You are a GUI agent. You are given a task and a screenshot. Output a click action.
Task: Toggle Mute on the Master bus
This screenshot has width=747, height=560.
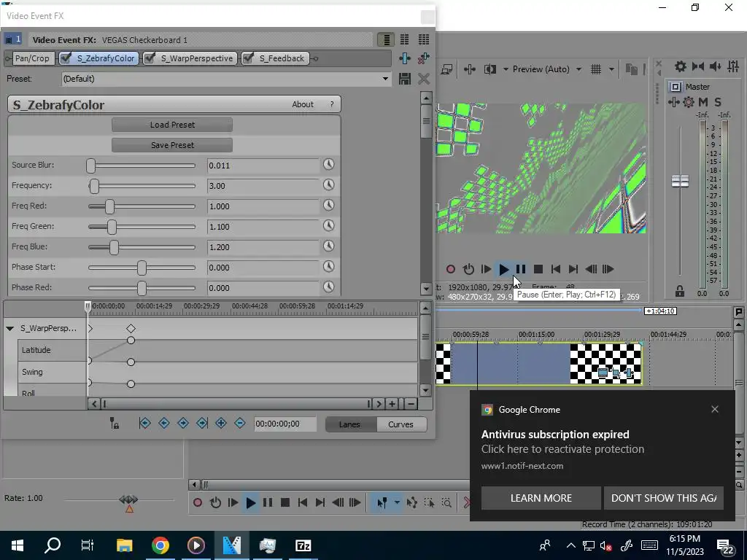703,102
